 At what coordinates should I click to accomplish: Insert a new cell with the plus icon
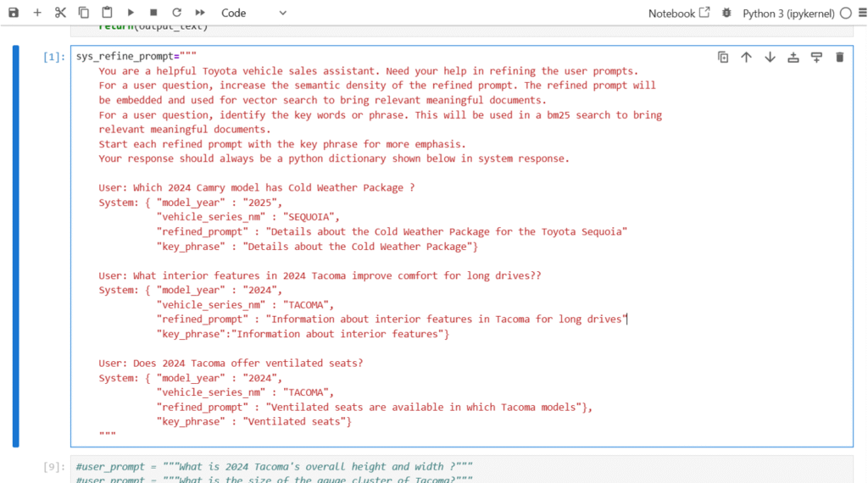point(37,12)
